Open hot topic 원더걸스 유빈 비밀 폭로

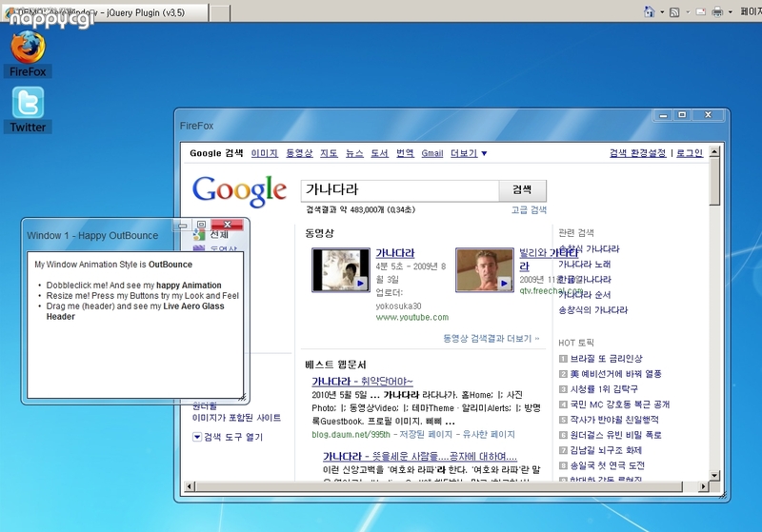tap(615, 435)
